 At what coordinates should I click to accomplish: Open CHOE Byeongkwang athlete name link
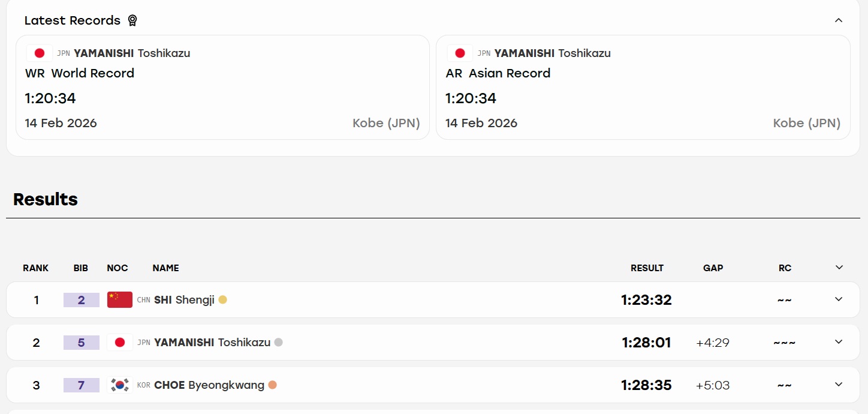point(209,385)
